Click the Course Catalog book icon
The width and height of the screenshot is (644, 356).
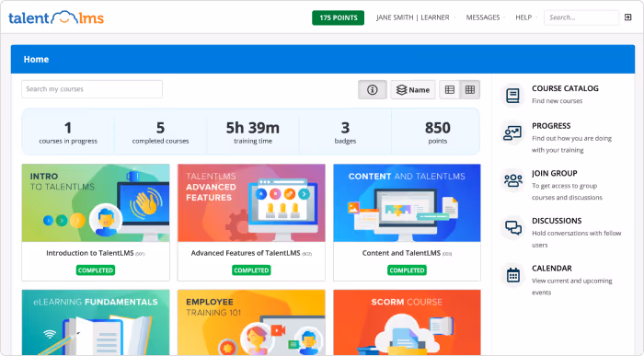[x=512, y=96]
